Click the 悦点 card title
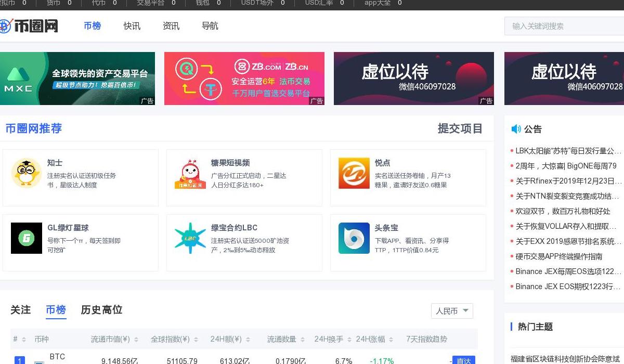This screenshot has height=364, width=624. (383, 163)
